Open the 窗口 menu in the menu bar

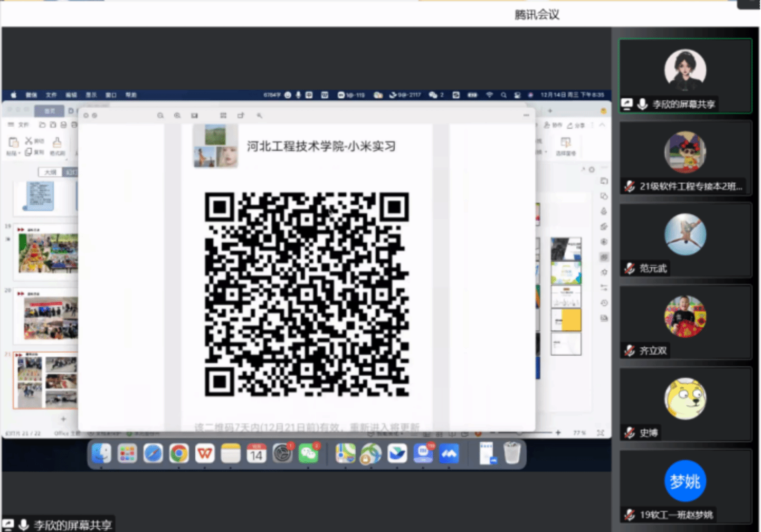[x=111, y=95]
